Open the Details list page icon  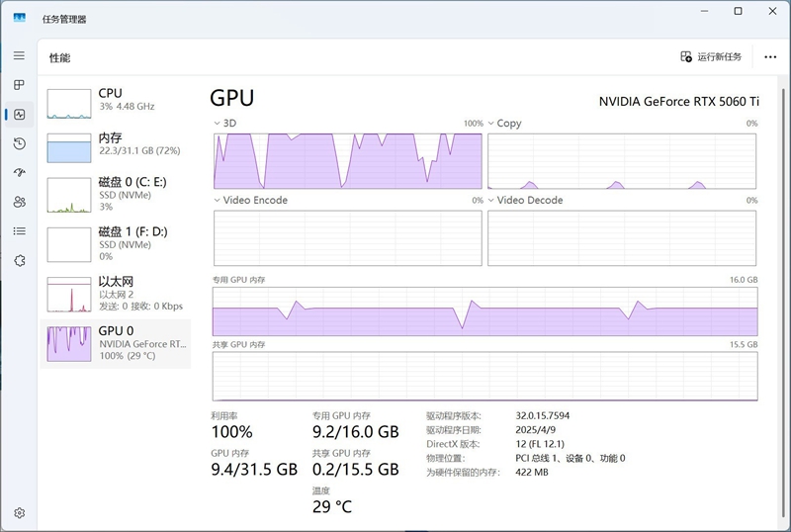pyautogui.click(x=19, y=230)
